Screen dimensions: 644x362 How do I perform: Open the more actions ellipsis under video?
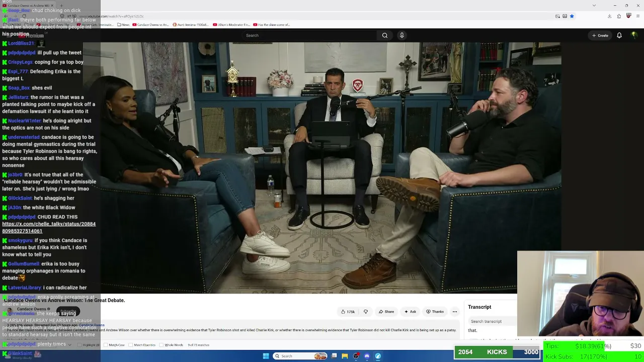coord(455,312)
